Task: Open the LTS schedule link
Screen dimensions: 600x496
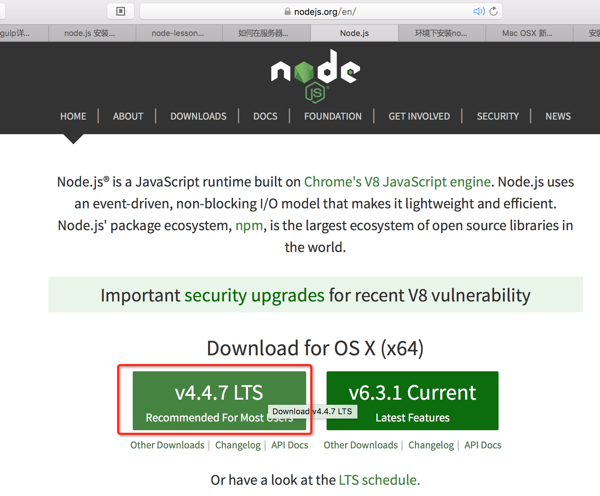Action: pyautogui.click(x=378, y=480)
